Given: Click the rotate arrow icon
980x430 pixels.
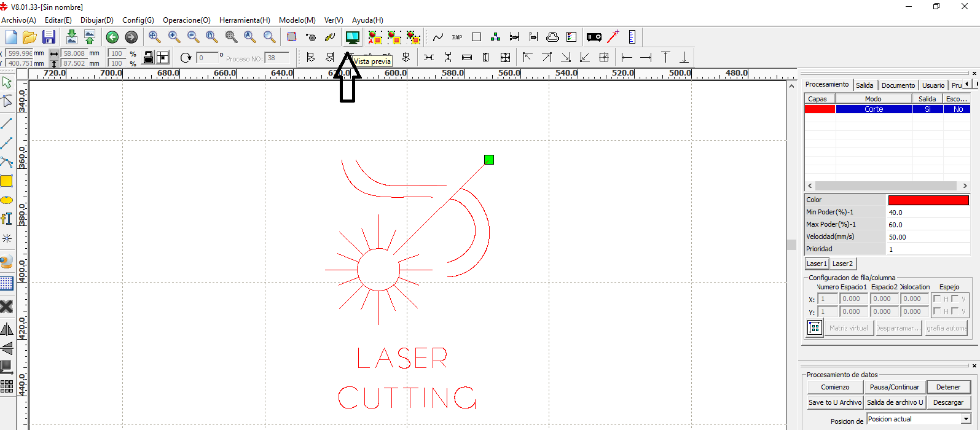Looking at the screenshot, I should pyautogui.click(x=186, y=58).
